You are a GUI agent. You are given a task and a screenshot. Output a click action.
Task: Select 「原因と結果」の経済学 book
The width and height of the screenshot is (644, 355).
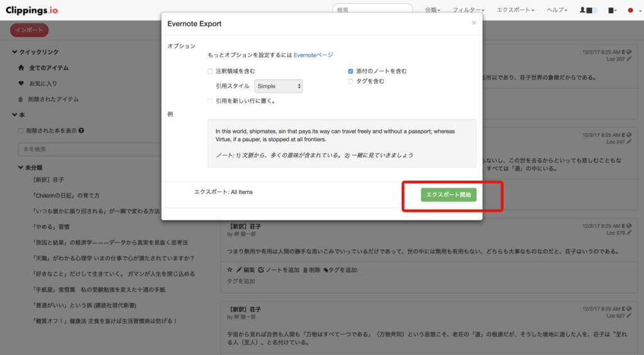109,242
